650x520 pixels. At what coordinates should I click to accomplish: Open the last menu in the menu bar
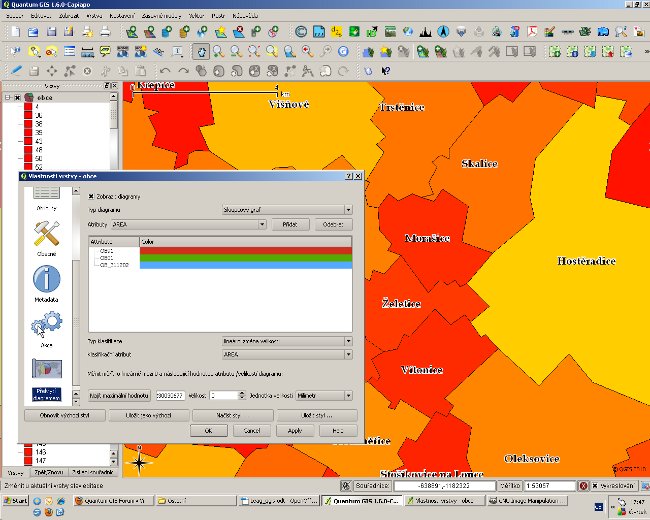pyautogui.click(x=247, y=17)
